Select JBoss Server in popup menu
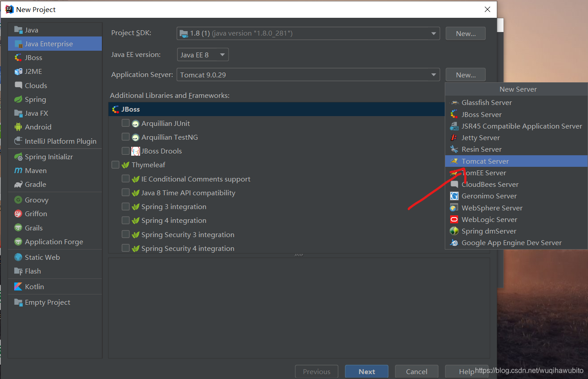The width and height of the screenshot is (588, 379). pyautogui.click(x=516, y=114)
